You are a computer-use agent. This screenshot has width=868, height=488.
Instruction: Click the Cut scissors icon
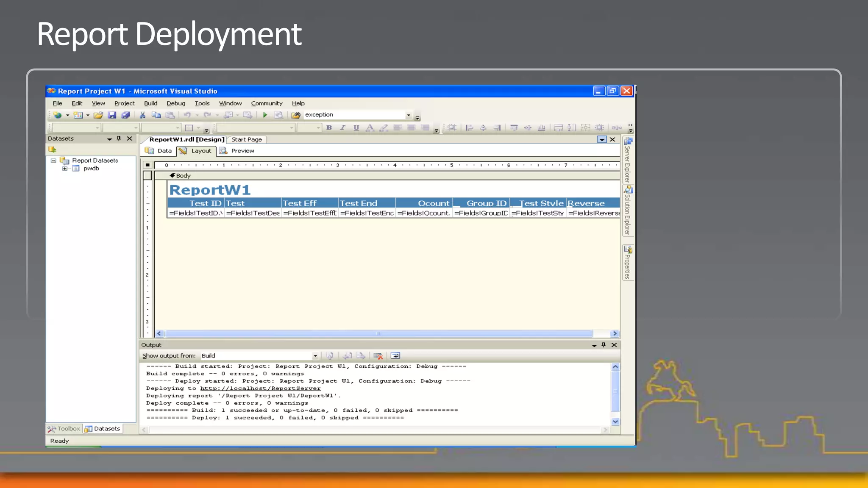[x=142, y=115]
